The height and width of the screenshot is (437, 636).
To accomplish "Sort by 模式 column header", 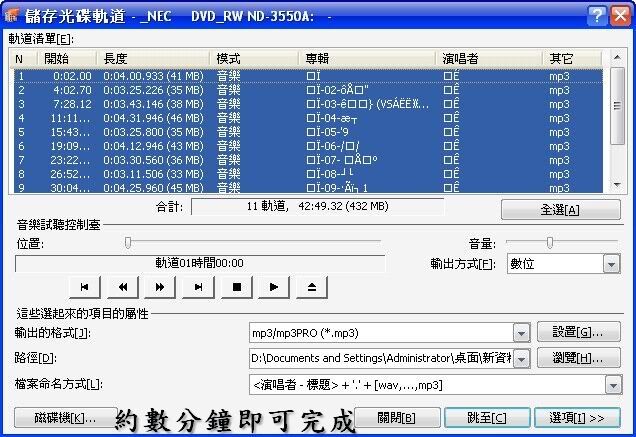I will (x=255, y=59).
